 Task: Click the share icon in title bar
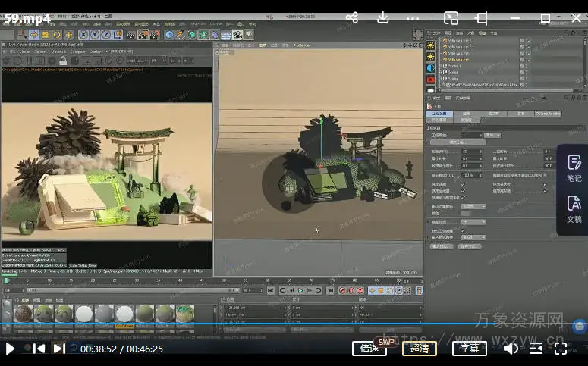point(352,17)
